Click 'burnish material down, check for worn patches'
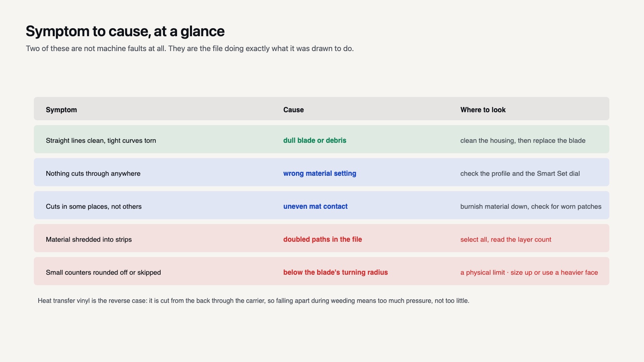Screen dimensions: 644x362 [x=531, y=206]
